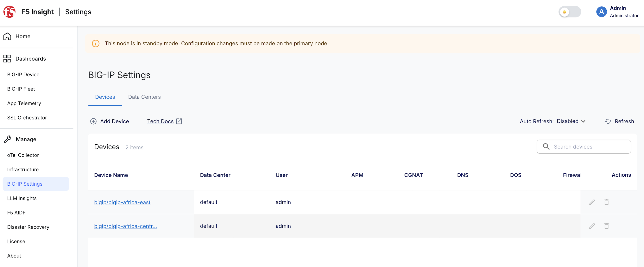
Task: Open BIG-IP Device dashboard
Action: coord(23,75)
